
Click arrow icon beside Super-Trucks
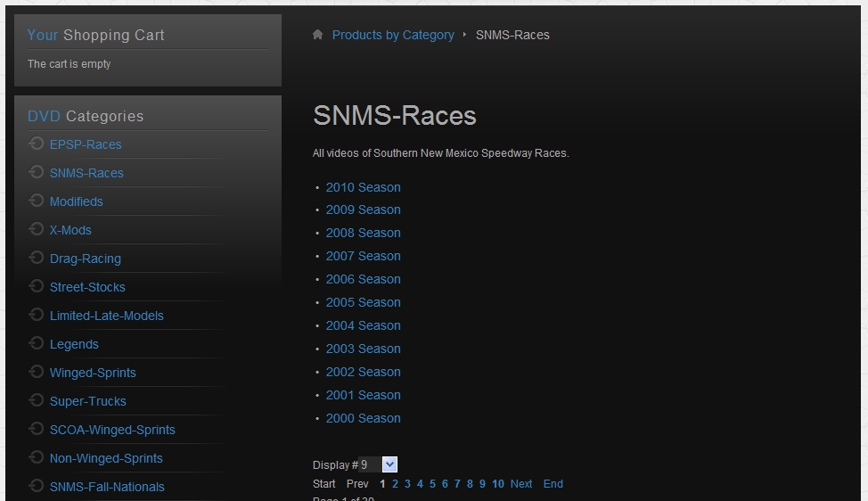coord(36,400)
